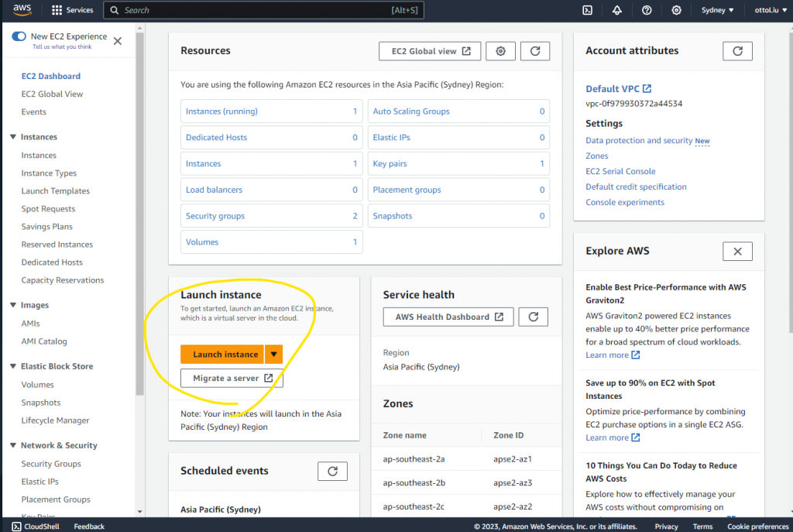Focus the top Search field
This screenshot has width=793, height=532.
[x=263, y=10]
